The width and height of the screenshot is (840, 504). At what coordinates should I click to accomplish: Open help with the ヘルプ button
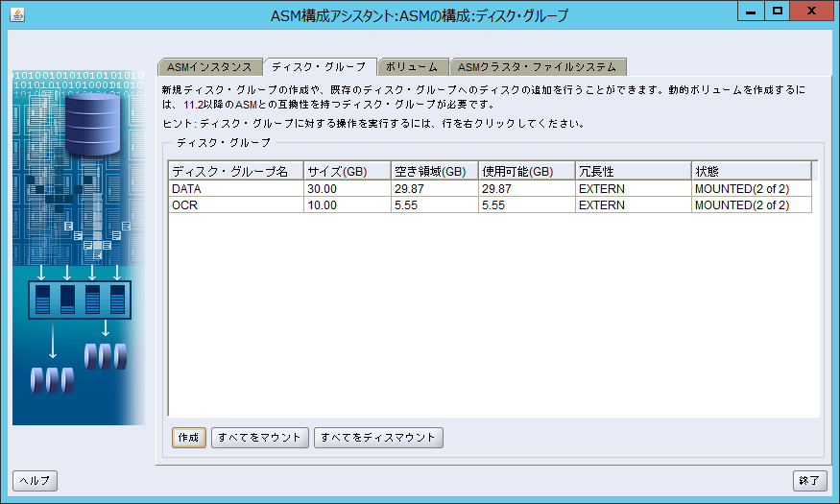coord(35,480)
